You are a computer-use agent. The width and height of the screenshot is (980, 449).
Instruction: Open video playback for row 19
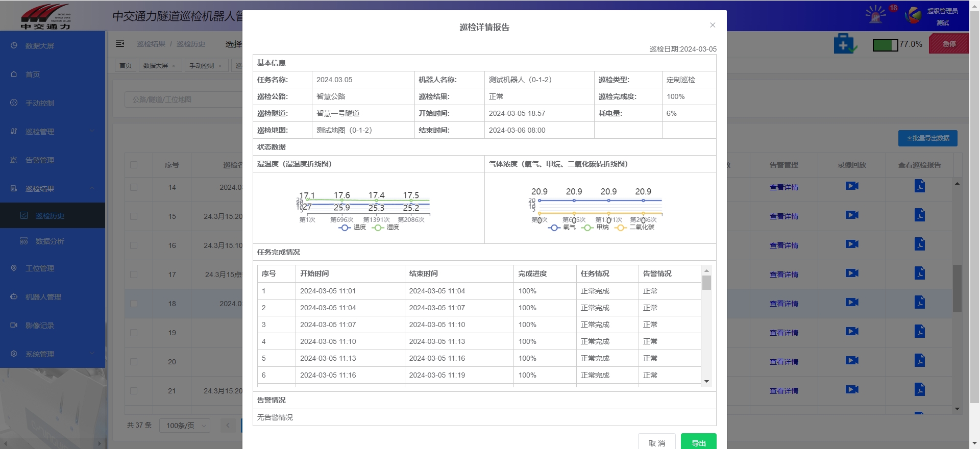coord(851,331)
